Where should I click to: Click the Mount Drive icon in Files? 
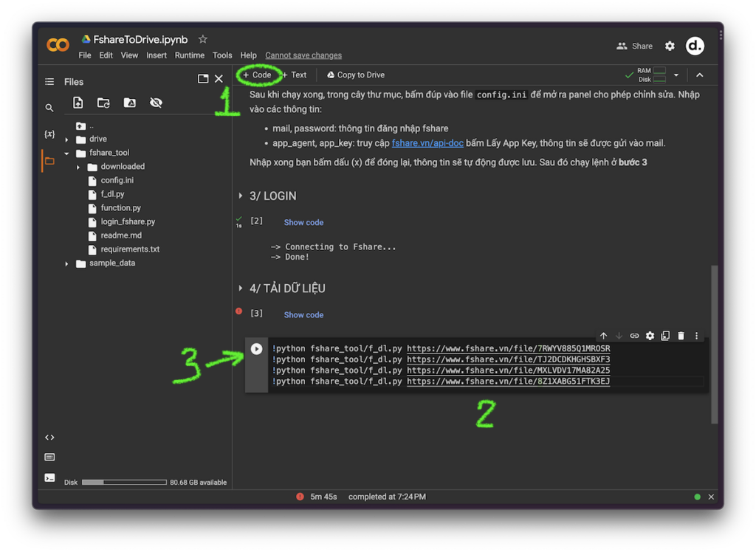click(129, 103)
